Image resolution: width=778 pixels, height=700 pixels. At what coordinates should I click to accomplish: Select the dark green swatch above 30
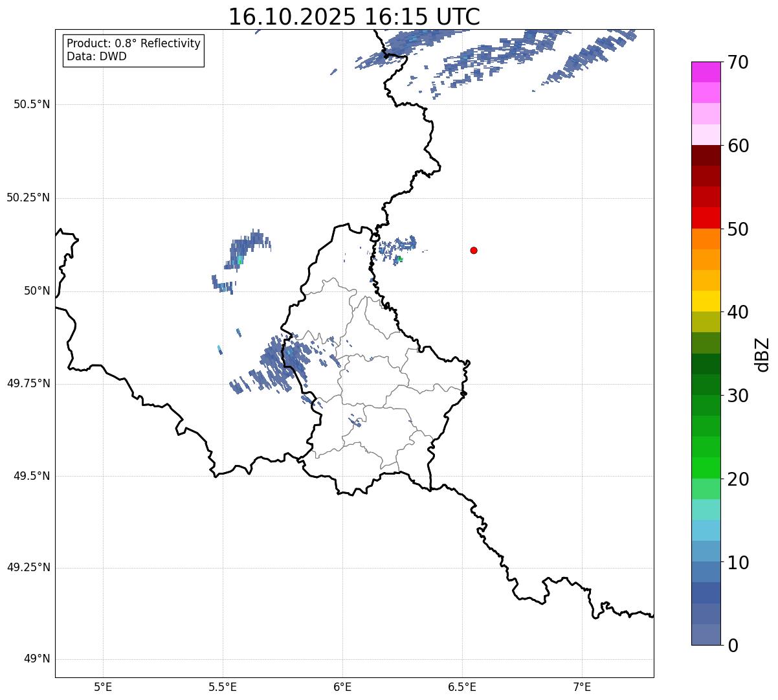tap(706, 385)
